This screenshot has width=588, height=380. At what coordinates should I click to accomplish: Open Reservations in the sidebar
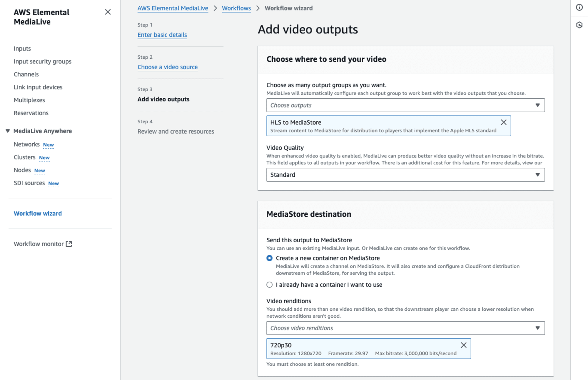pyautogui.click(x=31, y=113)
